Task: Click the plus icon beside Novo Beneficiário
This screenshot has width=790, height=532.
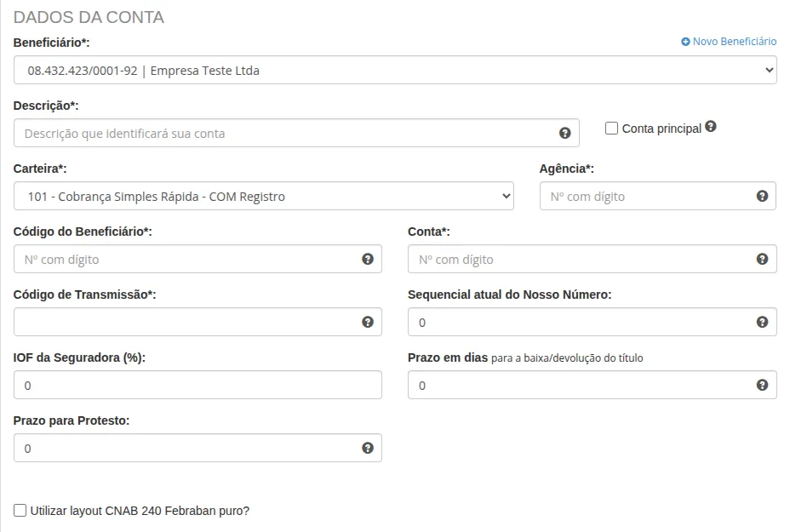Action: [685, 41]
